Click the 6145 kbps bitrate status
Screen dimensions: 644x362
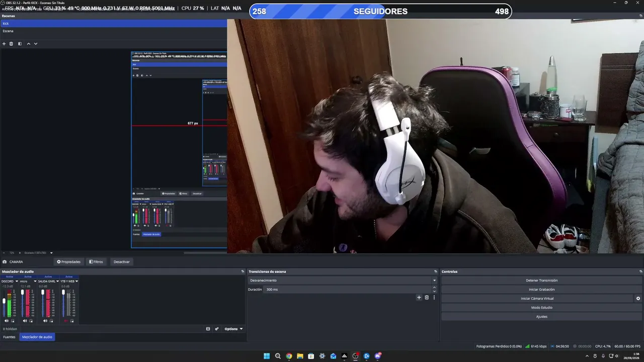click(536, 346)
